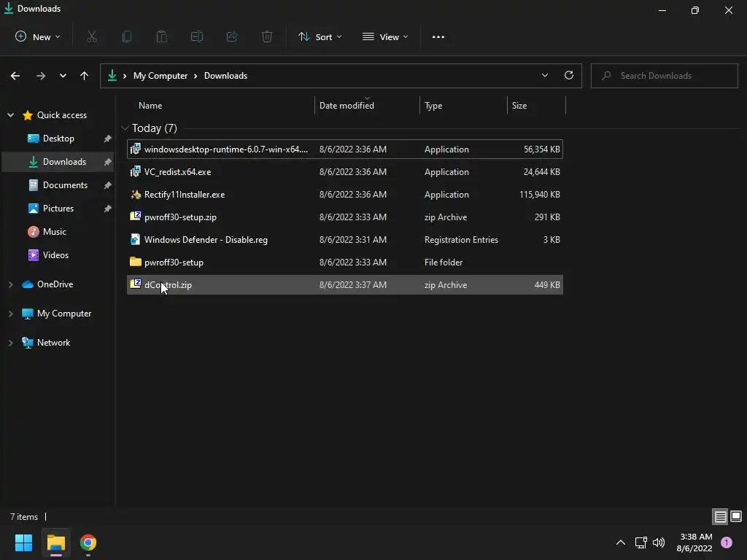
Task: Click the dControl.zip file icon
Action: [x=135, y=284]
